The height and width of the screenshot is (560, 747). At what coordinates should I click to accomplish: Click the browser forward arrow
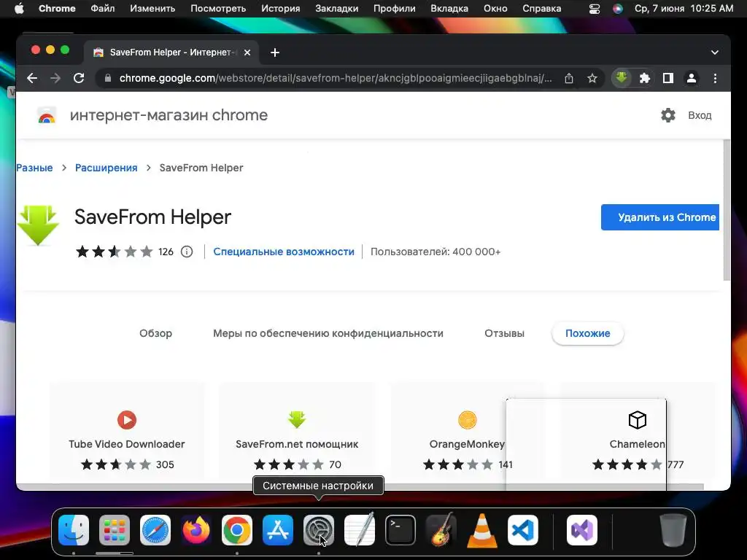[55, 78]
